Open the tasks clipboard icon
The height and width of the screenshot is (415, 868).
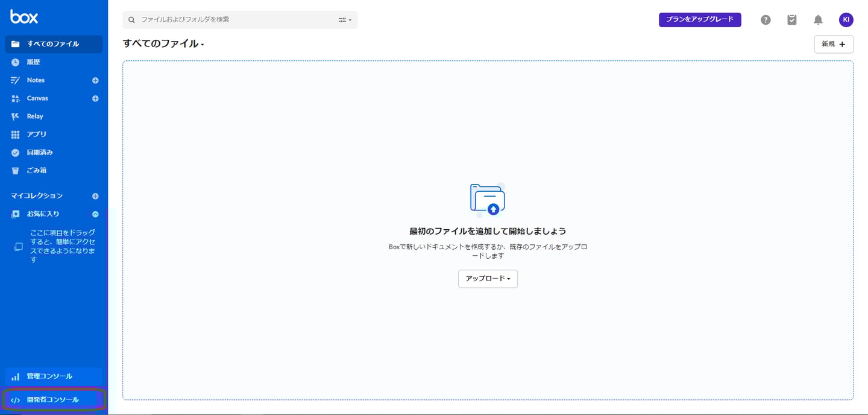pos(791,19)
